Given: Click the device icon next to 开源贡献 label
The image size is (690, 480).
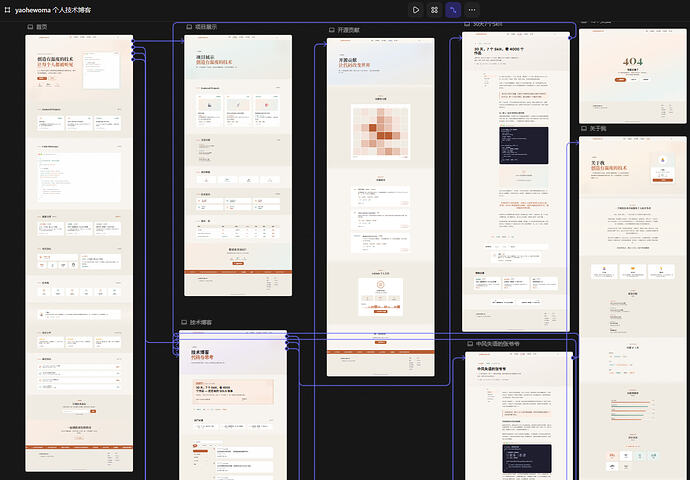Looking at the screenshot, I should coord(332,30).
